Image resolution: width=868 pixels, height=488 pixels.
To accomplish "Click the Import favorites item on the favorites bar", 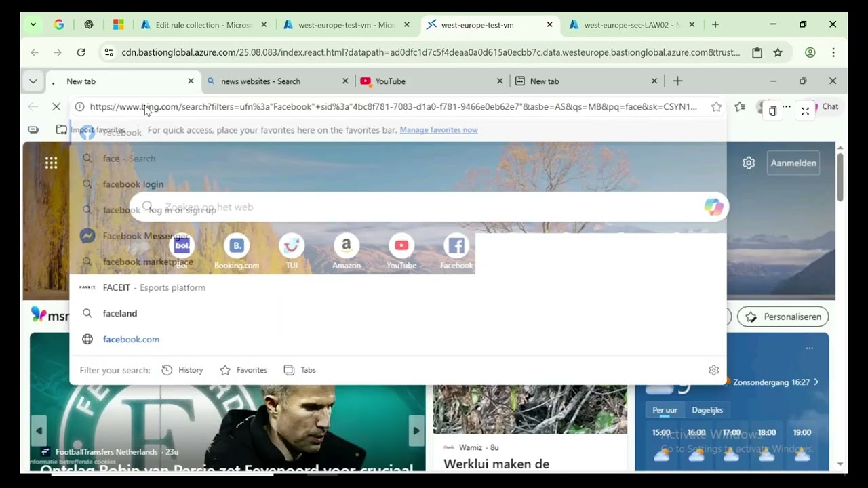I will 91,129.
